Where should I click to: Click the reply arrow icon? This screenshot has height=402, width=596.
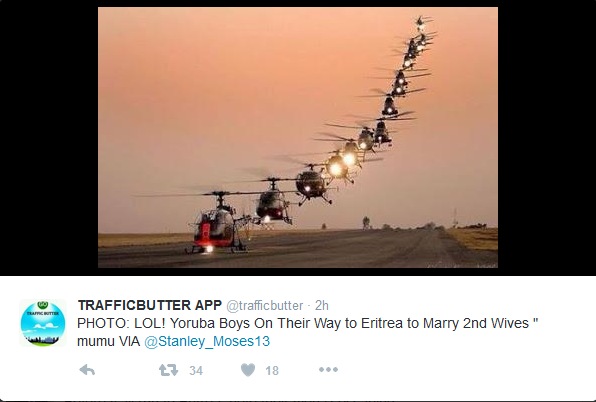[87, 370]
